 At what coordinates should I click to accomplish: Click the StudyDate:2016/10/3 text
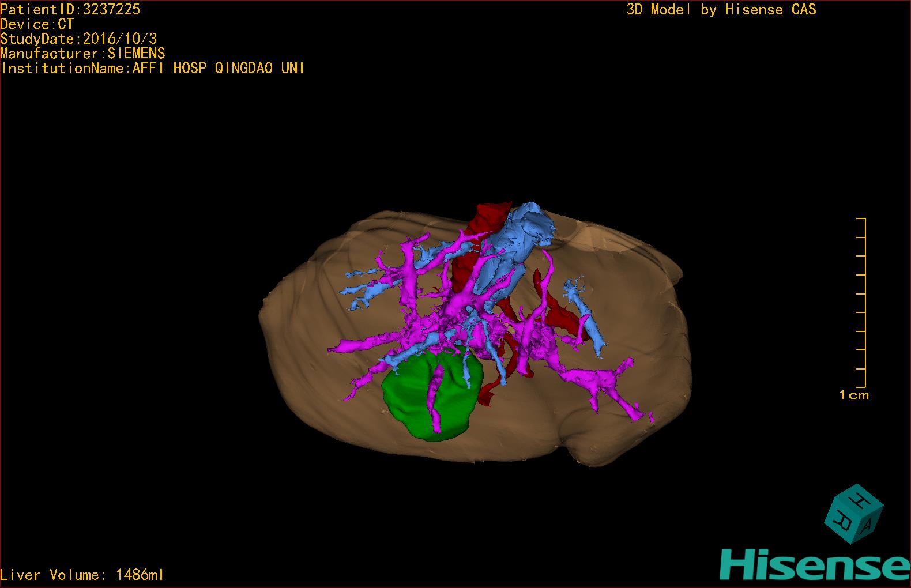78,39
